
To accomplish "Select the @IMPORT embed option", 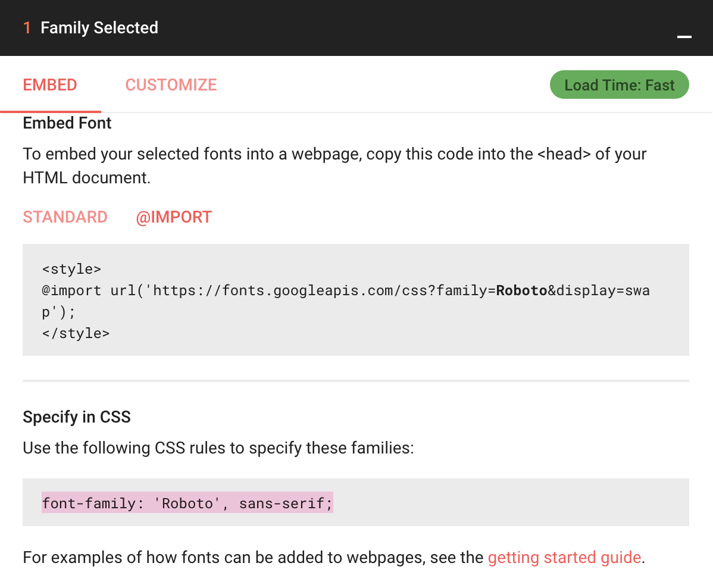I will pyautogui.click(x=174, y=217).
